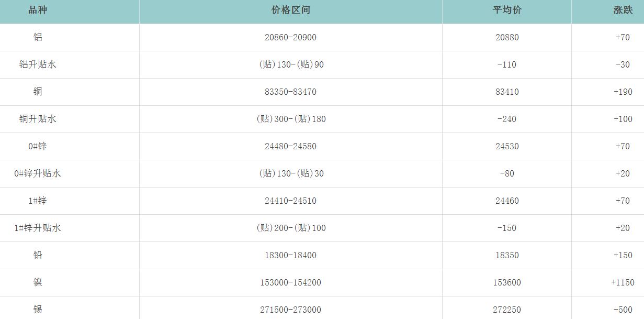Click the 0#锌 variety cell

38,146
